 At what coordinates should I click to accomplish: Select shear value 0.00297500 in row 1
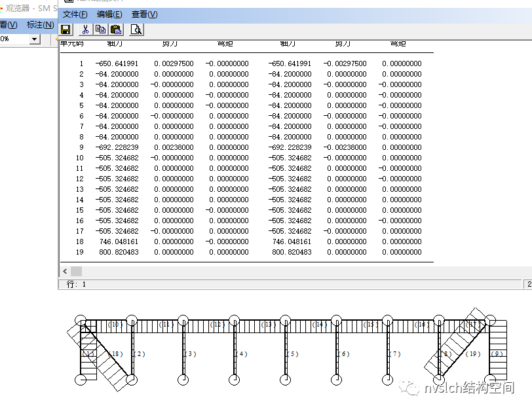click(x=174, y=63)
